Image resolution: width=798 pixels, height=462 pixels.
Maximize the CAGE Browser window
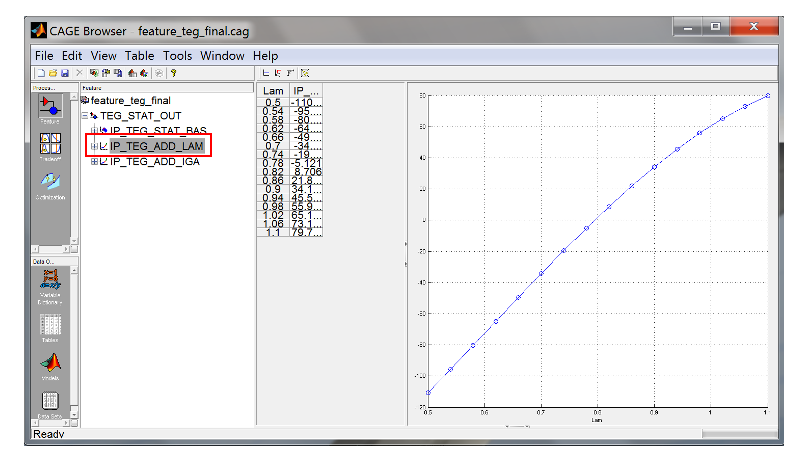click(x=716, y=27)
